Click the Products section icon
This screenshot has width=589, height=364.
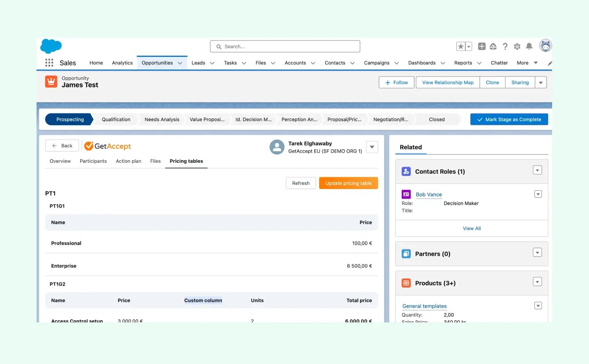pyautogui.click(x=406, y=283)
